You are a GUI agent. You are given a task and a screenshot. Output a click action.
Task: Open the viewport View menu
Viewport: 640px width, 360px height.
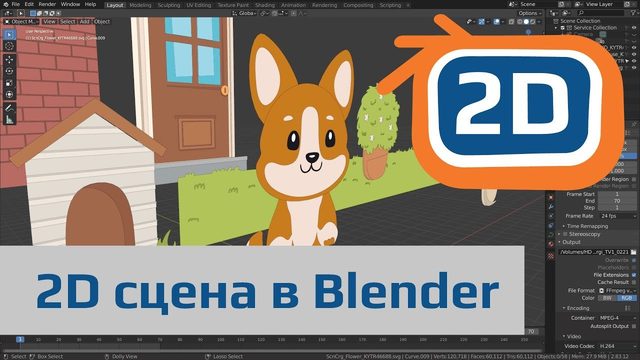(x=49, y=22)
